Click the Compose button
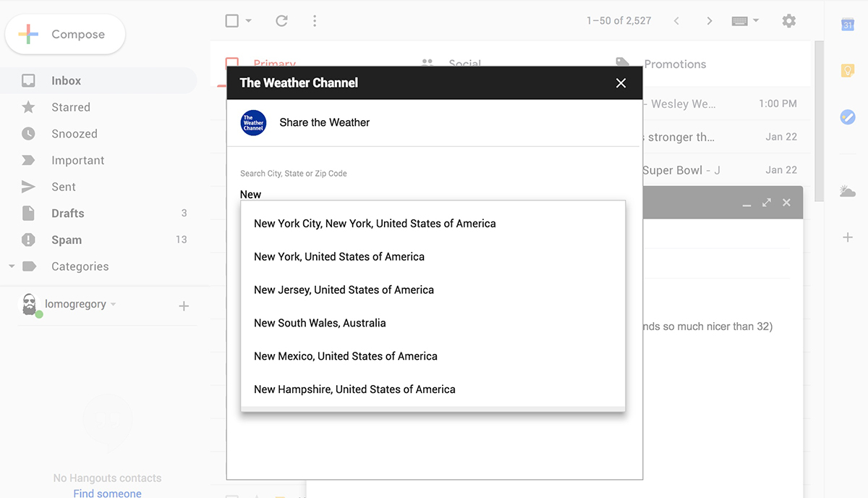 65,34
